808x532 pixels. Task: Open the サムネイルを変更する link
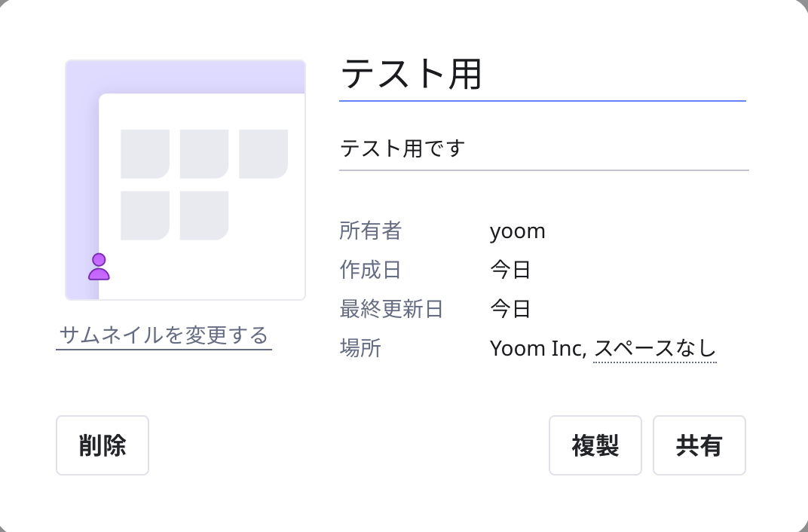point(164,335)
